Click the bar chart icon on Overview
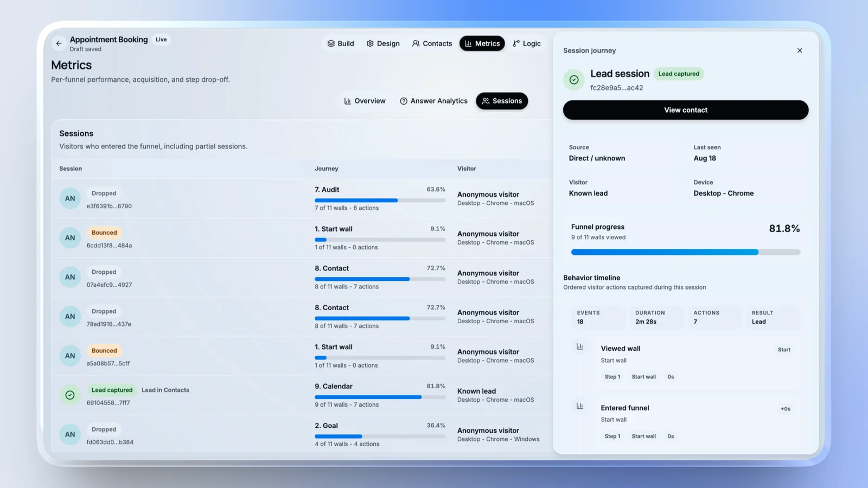868x488 pixels. pyautogui.click(x=348, y=101)
